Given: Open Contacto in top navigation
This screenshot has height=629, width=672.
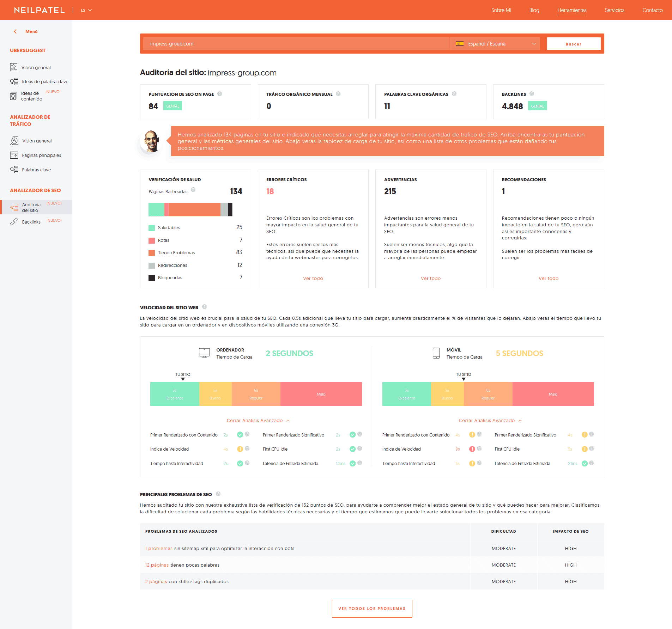Looking at the screenshot, I should (653, 10).
